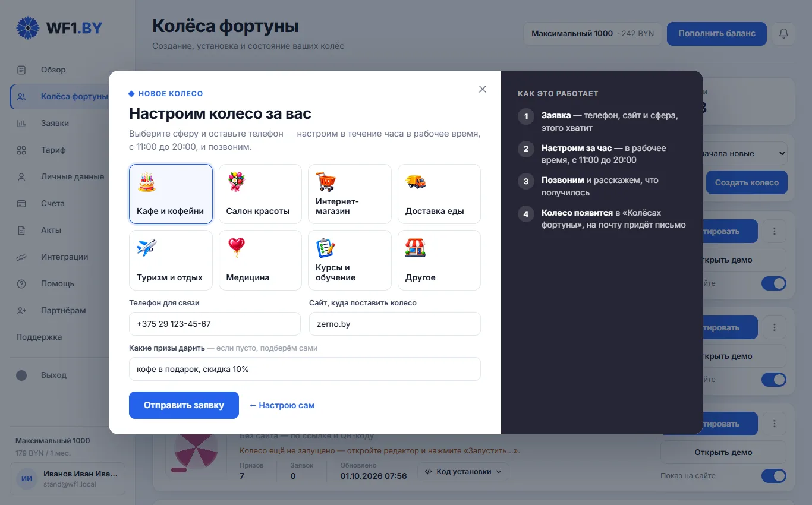The height and width of the screenshot is (505, 812).
Task: Choose the Интернет-магазин category card
Action: [x=350, y=194]
